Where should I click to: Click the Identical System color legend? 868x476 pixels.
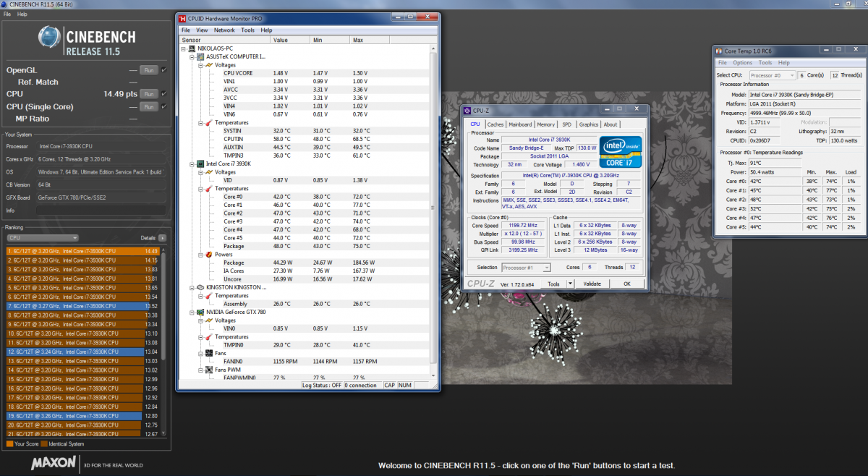(44, 444)
